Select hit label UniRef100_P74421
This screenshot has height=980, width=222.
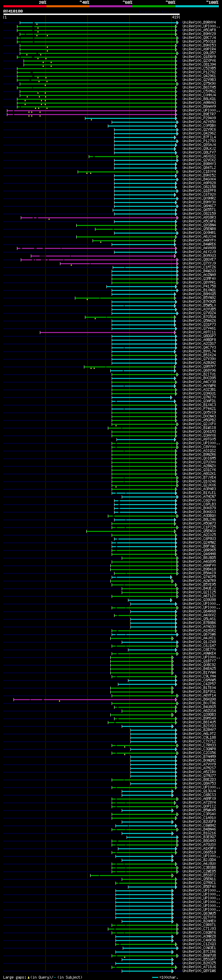199,408
